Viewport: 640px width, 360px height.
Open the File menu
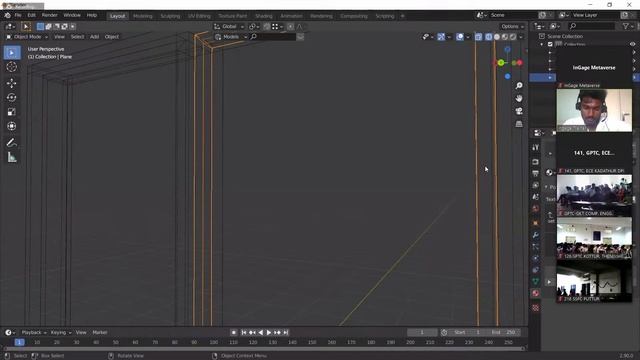(18, 15)
